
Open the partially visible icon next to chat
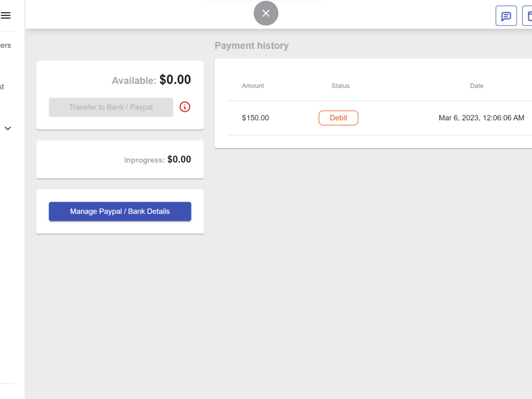pyautogui.click(x=527, y=15)
